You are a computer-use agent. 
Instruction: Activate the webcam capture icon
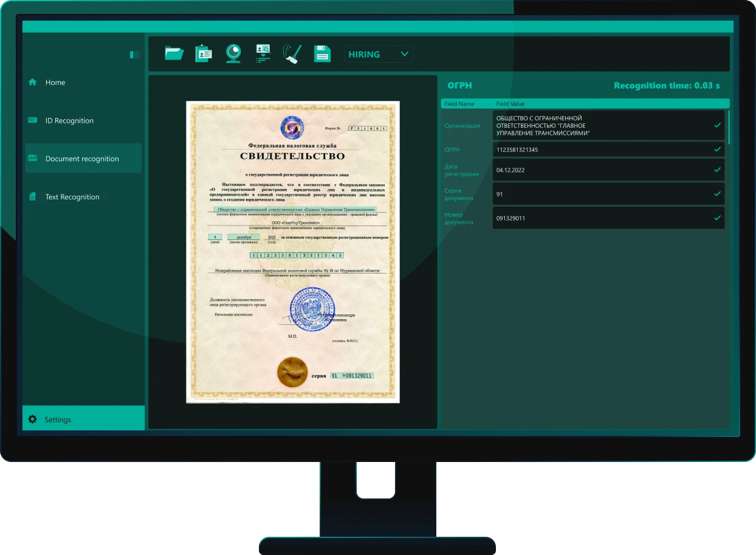pyautogui.click(x=233, y=53)
